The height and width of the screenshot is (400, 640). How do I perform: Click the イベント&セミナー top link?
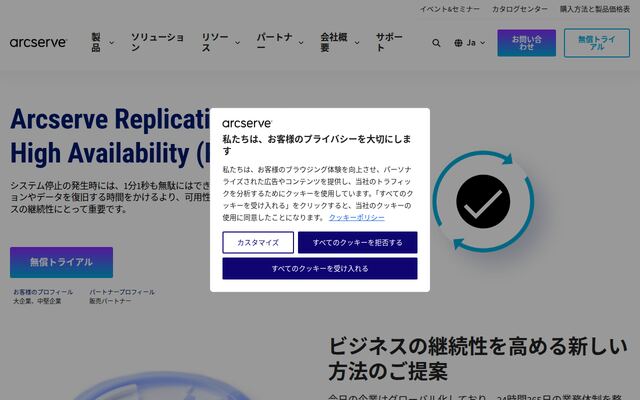(450, 9)
